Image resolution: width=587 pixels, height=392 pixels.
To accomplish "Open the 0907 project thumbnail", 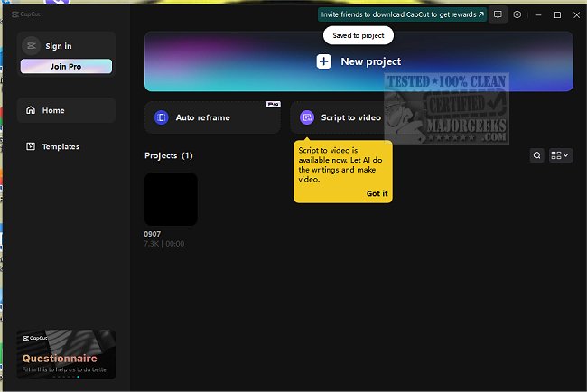I will tap(171, 199).
